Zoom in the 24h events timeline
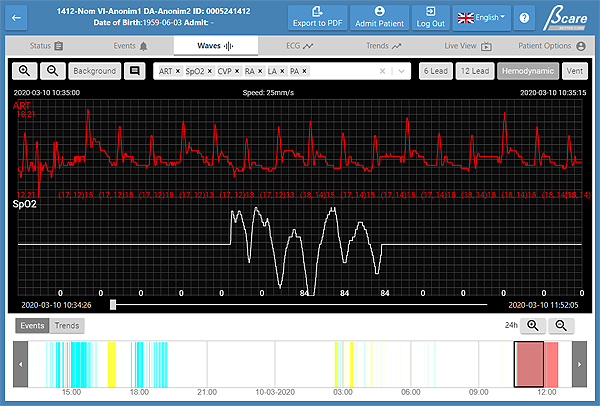The image size is (600, 406). 533,326
